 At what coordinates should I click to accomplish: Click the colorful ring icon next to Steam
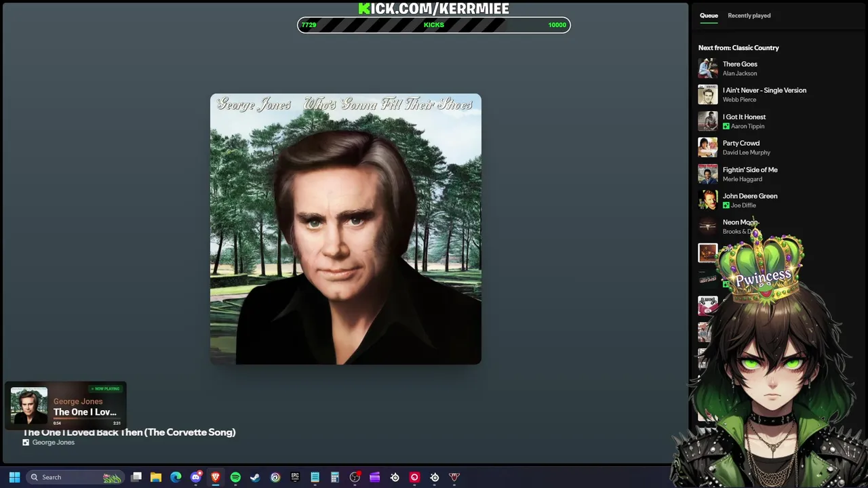click(275, 477)
